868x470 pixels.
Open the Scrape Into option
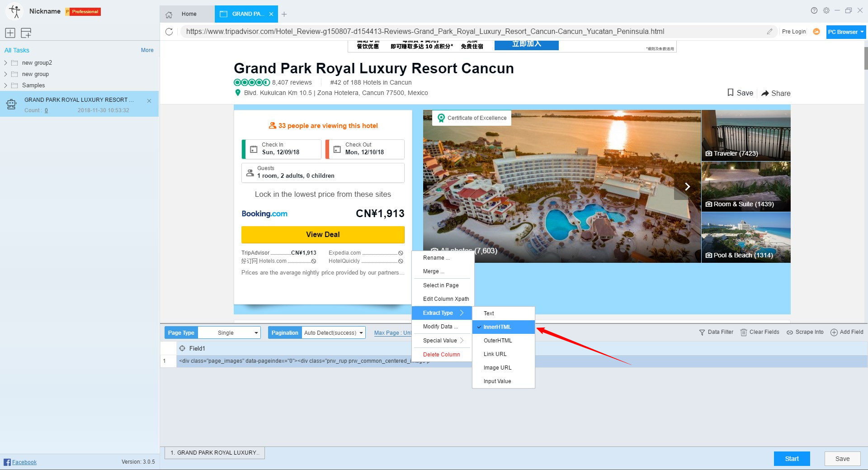coord(805,332)
